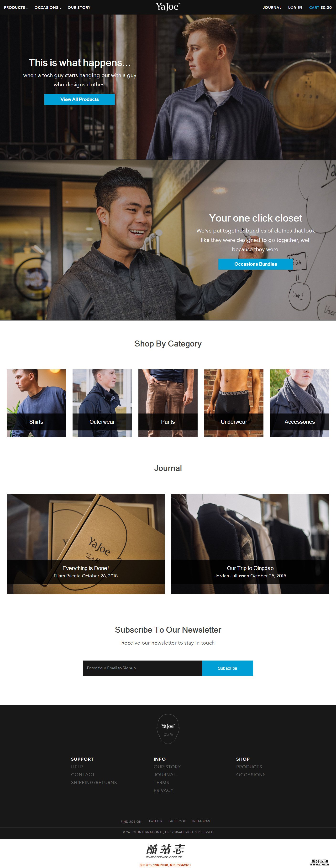Open the Journal link in the top navigation
This screenshot has width=336, height=868.
tap(272, 7)
